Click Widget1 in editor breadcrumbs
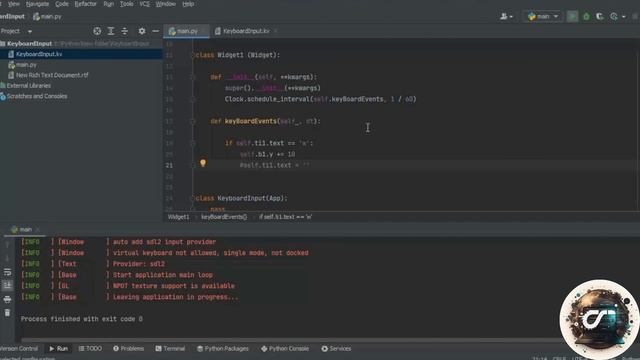The width and height of the screenshot is (640, 360). [178, 217]
